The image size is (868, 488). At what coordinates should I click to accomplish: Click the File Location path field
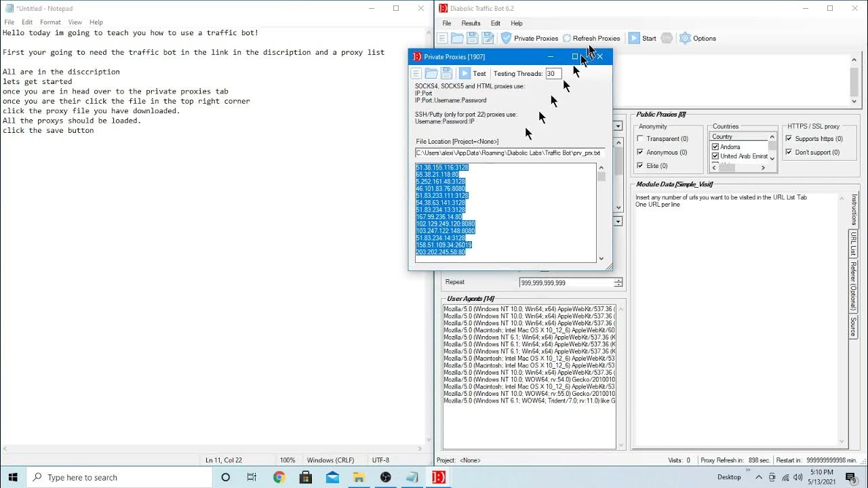pos(509,153)
